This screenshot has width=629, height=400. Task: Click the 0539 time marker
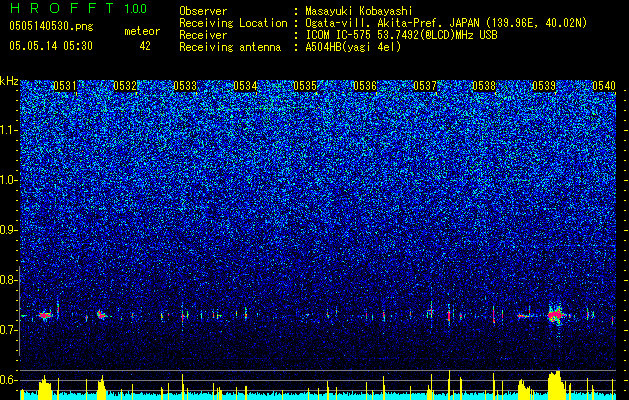544,86
